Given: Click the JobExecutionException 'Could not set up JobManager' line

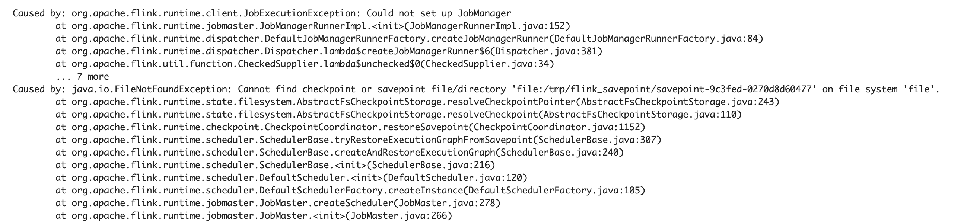Looking at the screenshot, I should click(x=262, y=13).
